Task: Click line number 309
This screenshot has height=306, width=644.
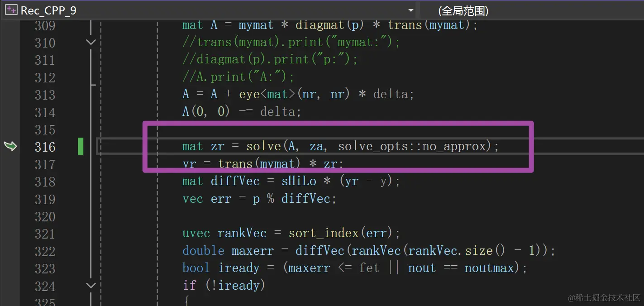Action: pyautogui.click(x=45, y=25)
